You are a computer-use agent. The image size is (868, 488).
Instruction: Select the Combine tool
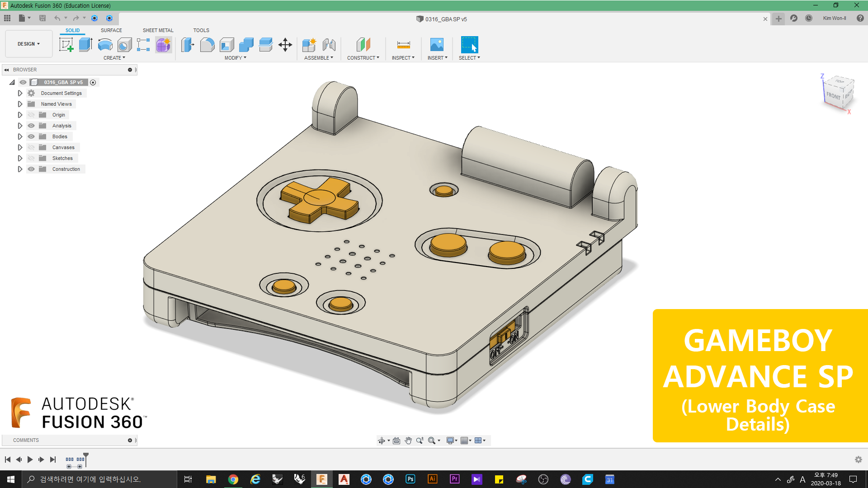point(246,45)
